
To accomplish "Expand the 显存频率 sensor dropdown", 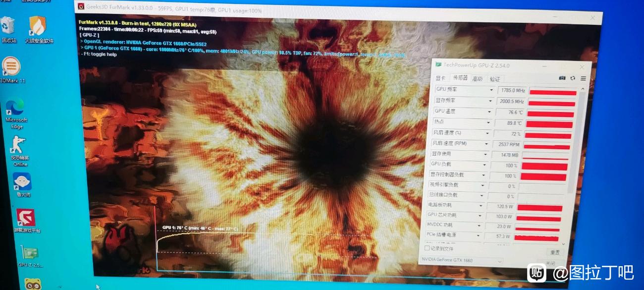I will tap(491, 101).
